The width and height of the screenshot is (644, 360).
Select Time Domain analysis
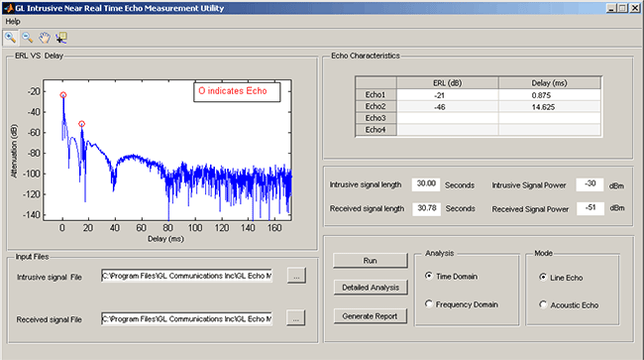pyautogui.click(x=429, y=276)
